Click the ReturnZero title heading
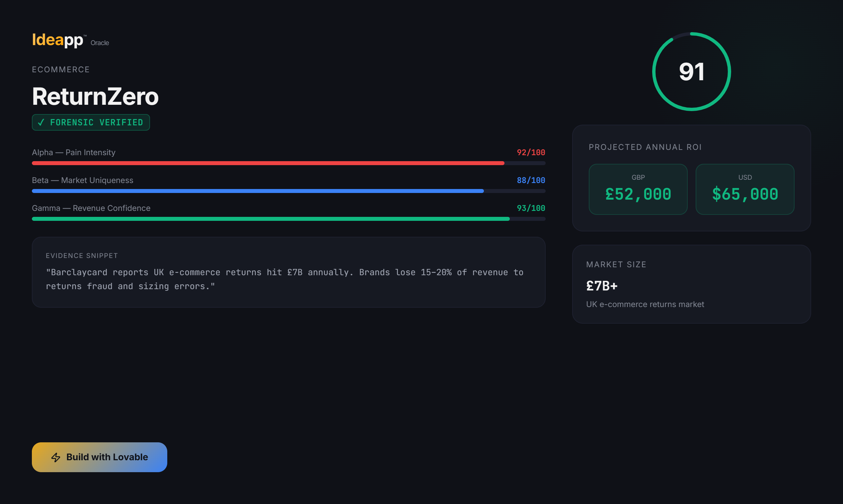This screenshot has width=843, height=504. pos(95,97)
